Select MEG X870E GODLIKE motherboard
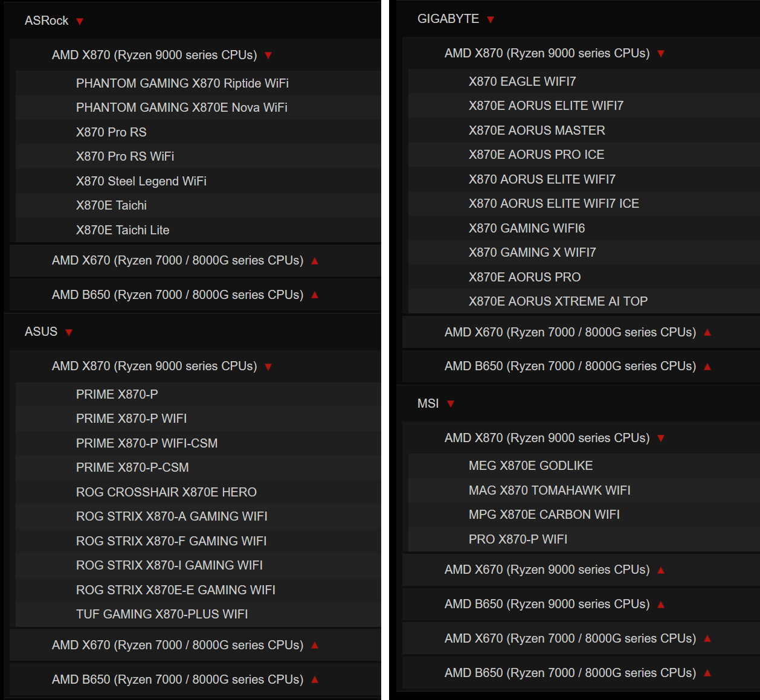760x700 pixels. pos(530,466)
